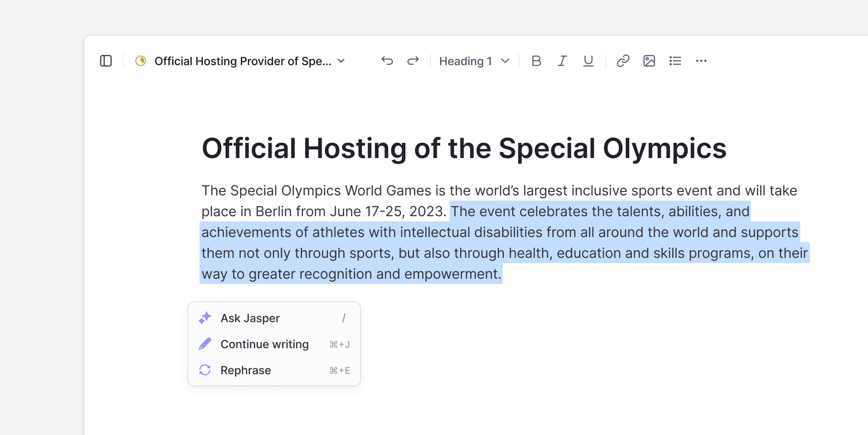Toggle the sidebar panel icon
Viewport: 868px width, 435px height.
pos(106,61)
